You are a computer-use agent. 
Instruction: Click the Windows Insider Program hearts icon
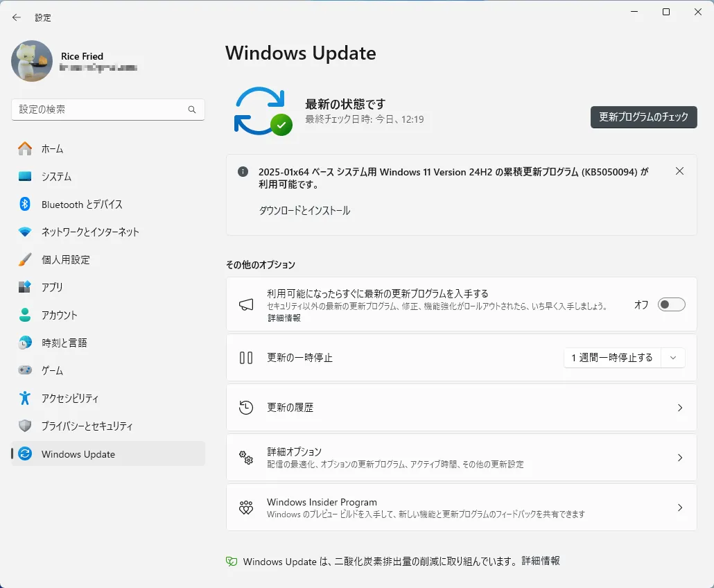pos(246,508)
